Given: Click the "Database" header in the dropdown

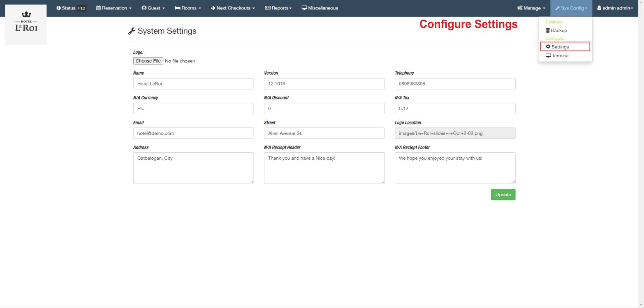Looking at the screenshot, I should point(554,22).
